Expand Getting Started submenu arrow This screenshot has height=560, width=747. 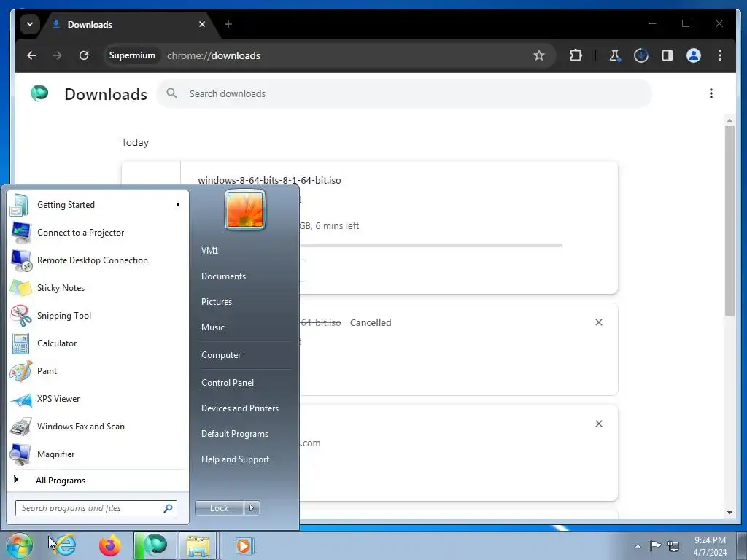(x=178, y=205)
